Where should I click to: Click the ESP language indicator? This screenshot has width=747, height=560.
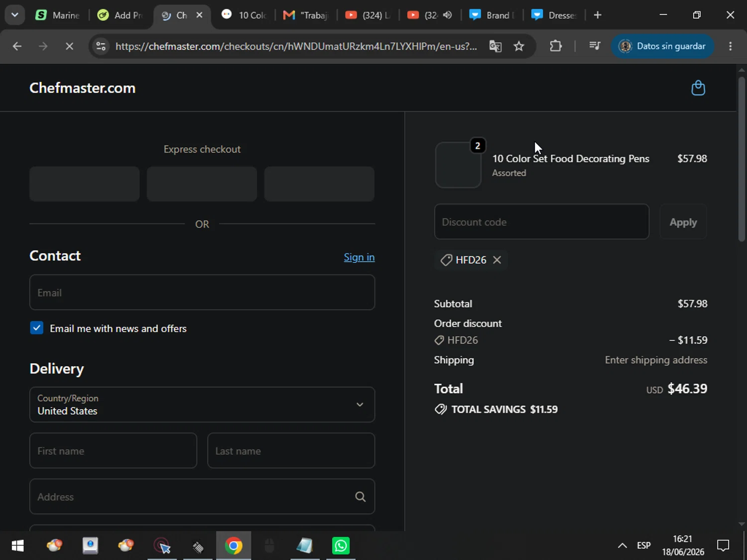tap(643, 546)
